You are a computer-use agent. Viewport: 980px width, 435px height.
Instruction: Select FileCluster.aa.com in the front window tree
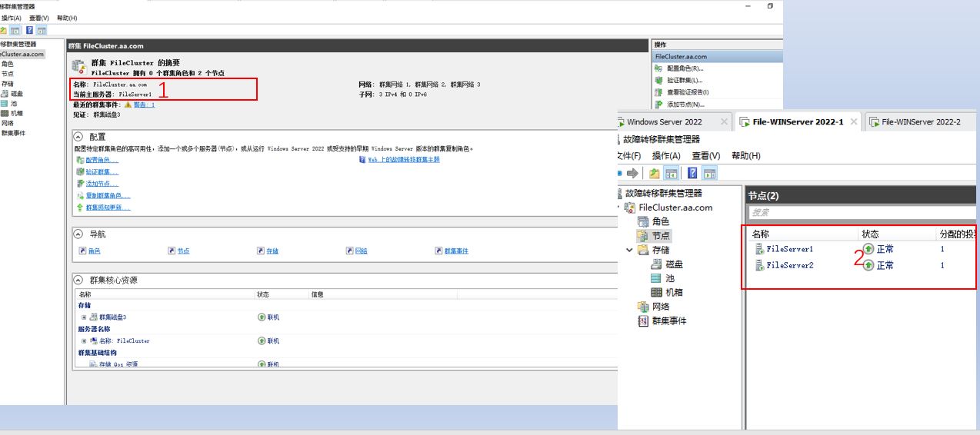tap(675, 208)
